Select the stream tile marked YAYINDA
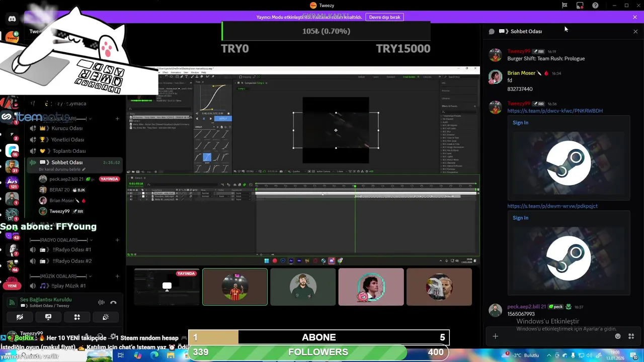The image size is (644, 362). pyautogui.click(x=167, y=287)
